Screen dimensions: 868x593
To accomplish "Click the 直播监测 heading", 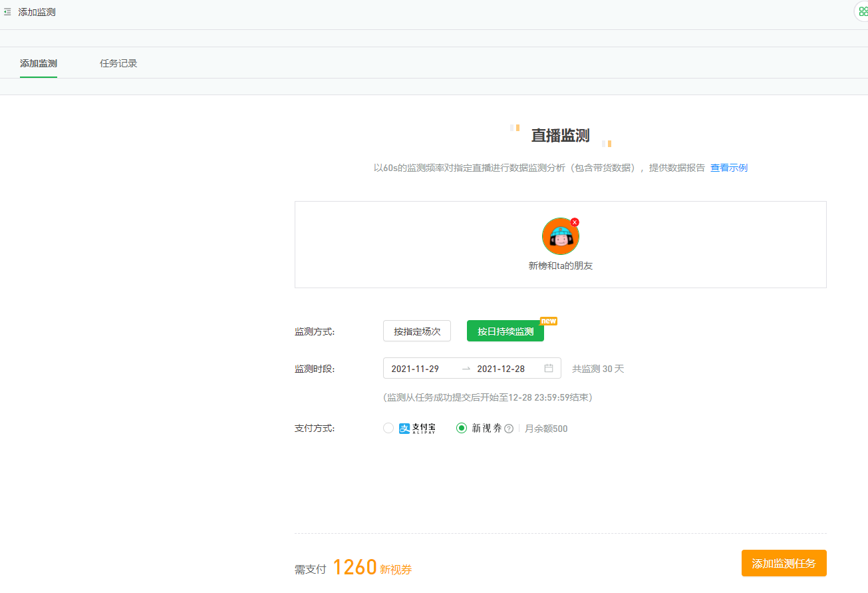I will 561,135.
